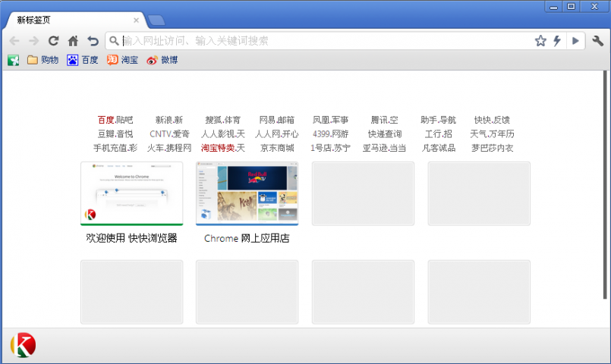Close the 新标签页 tab
The height and width of the screenshot is (364, 611).
[x=137, y=20]
